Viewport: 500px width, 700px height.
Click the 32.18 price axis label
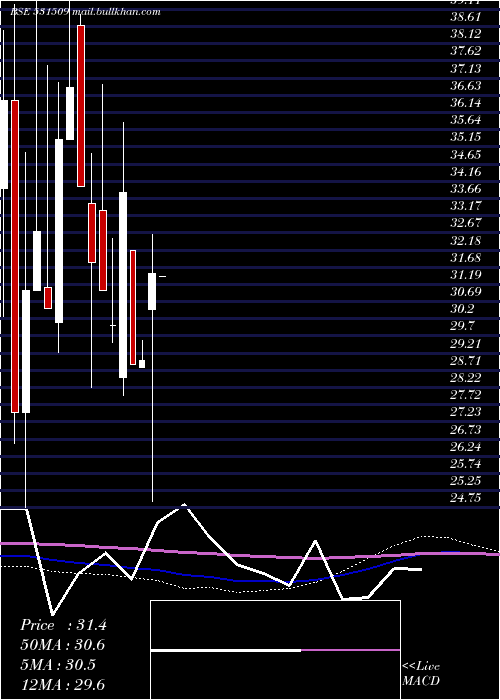point(466,240)
